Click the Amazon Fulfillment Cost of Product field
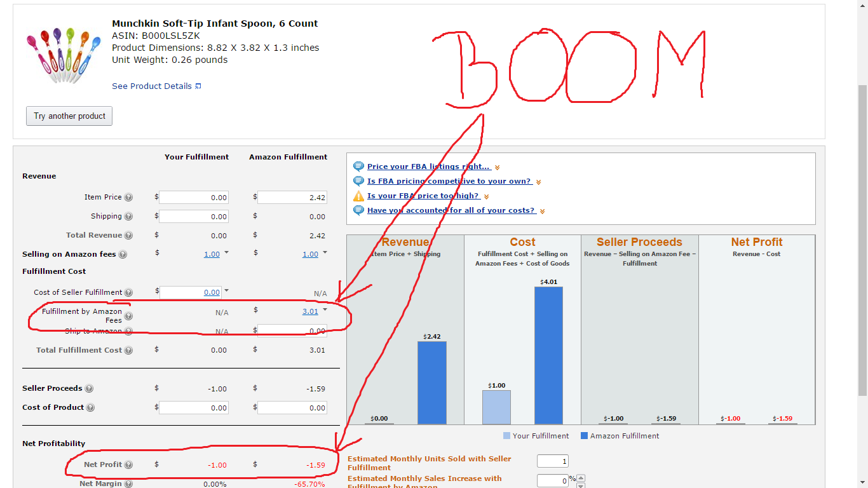This screenshot has width=868, height=488. (292, 408)
